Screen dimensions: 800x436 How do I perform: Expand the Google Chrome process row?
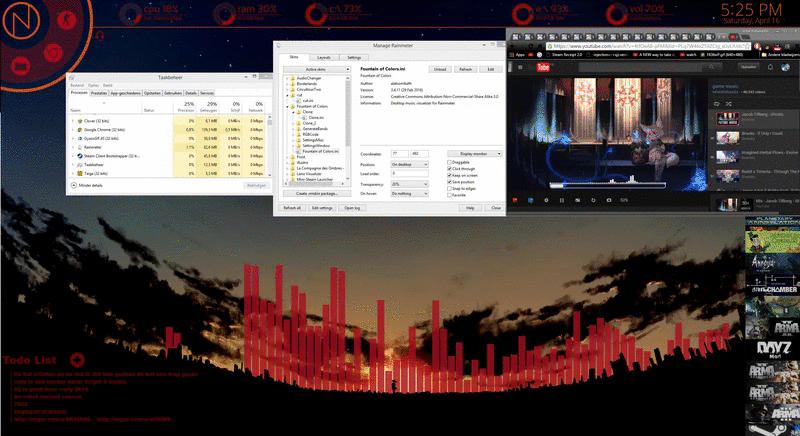(73, 130)
